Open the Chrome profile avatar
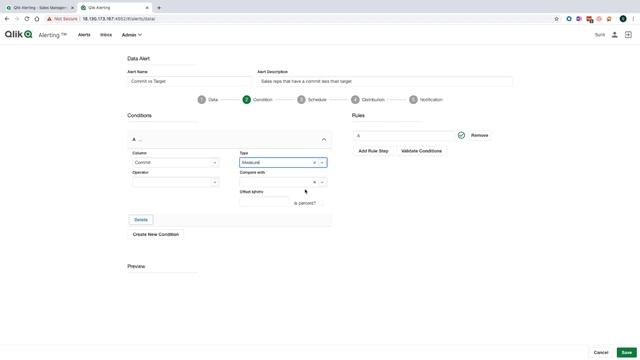640x360 pixels. click(x=623, y=19)
